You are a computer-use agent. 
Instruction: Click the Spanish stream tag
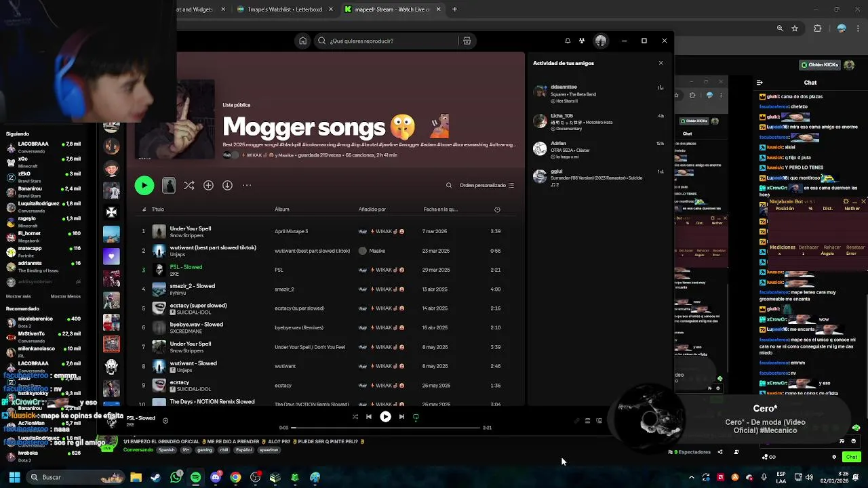tap(166, 450)
